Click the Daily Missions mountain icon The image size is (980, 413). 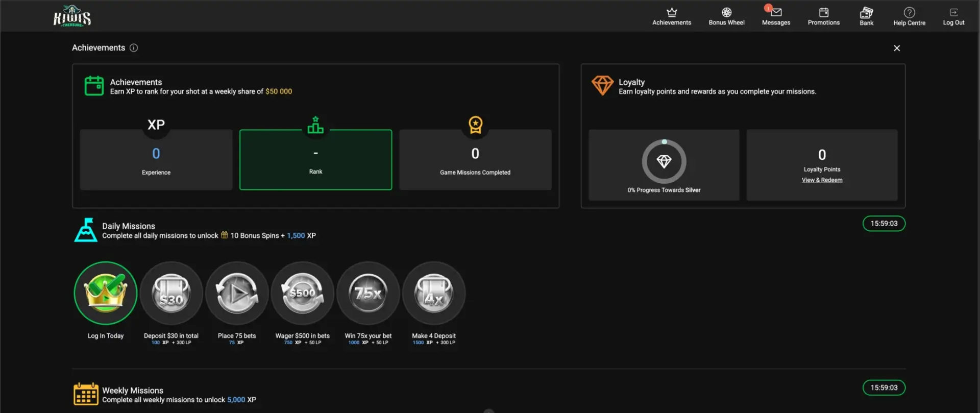pyautogui.click(x=86, y=230)
